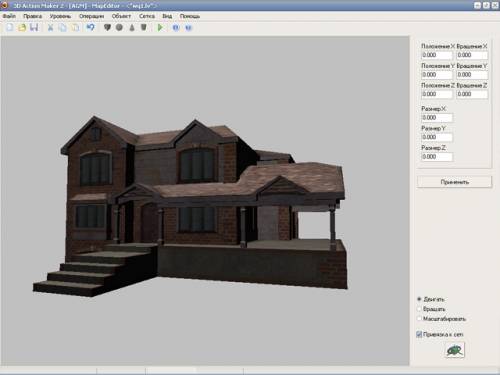Select the Вращать radio button
This screenshot has width=500, height=375.
click(419, 309)
